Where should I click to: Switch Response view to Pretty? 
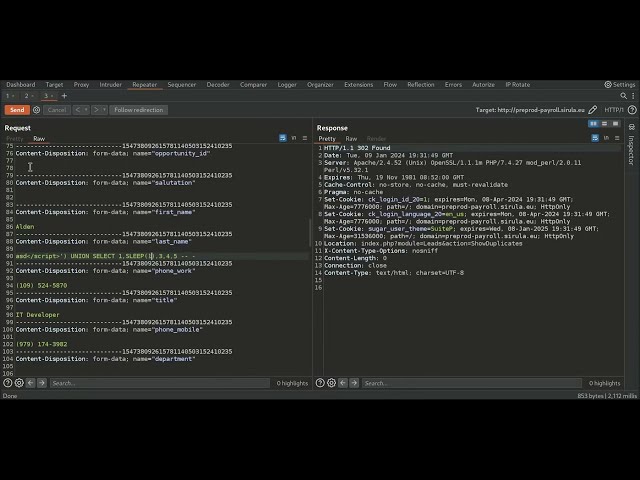click(x=327, y=139)
